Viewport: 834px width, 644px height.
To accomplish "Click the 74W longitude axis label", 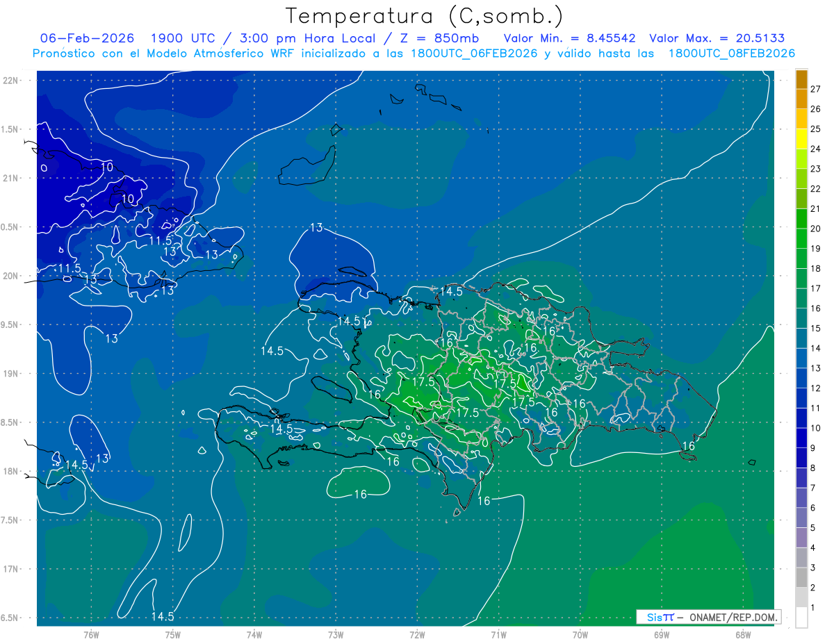I will pos(254,634).
